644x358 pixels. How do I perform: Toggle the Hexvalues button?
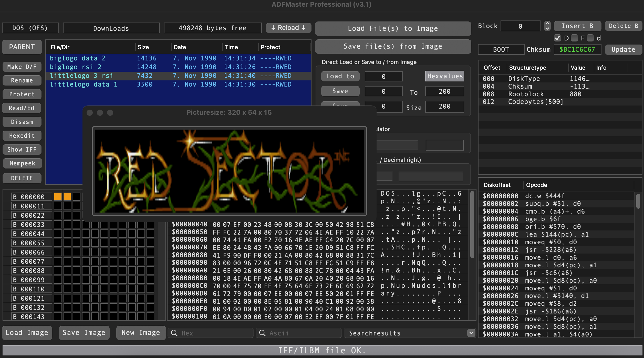click(445, 76)
